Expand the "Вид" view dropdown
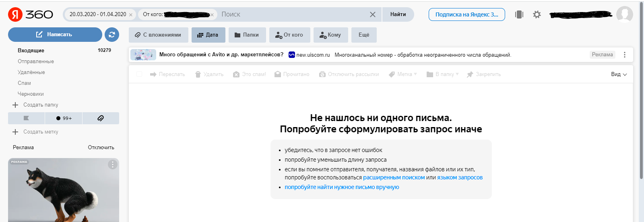The width and height of the screenshot is (644, 222). (619, 74)
